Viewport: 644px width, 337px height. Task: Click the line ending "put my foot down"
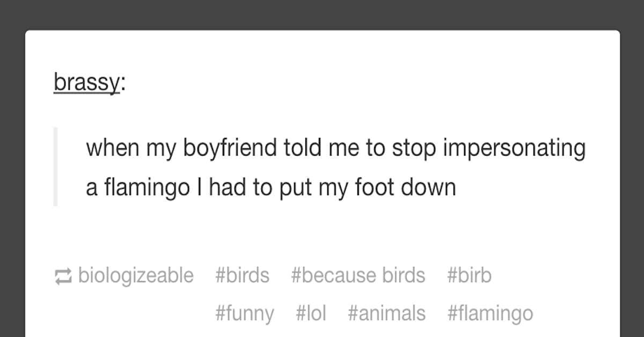(x=271, y=188)
